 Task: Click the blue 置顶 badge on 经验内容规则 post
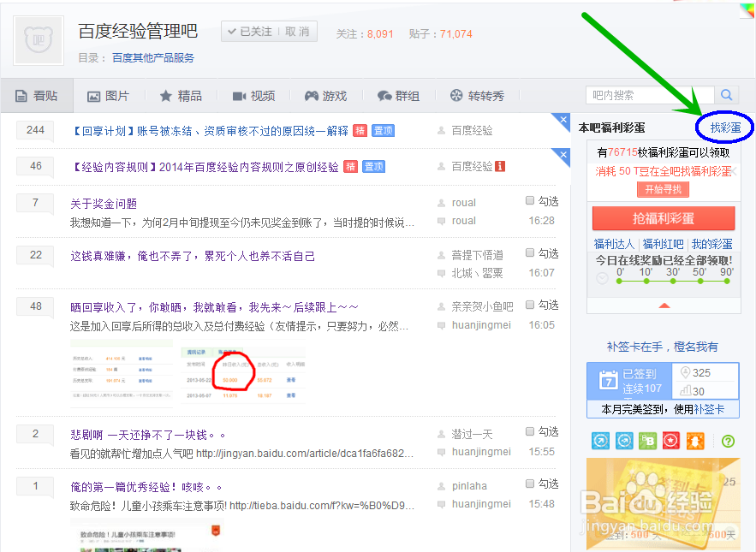pos(373,167)
